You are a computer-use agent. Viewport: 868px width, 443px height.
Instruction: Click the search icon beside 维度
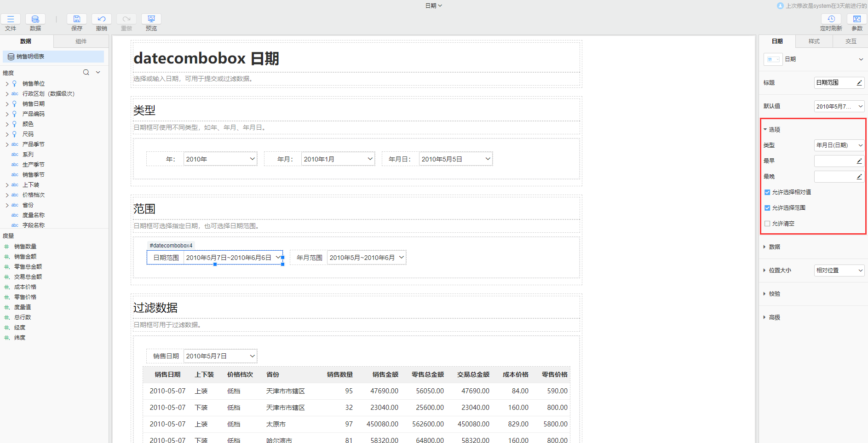(86, 73)
